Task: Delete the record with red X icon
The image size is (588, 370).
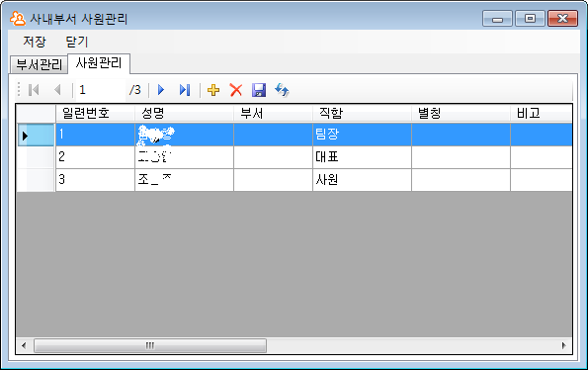Action: (236, 90)
